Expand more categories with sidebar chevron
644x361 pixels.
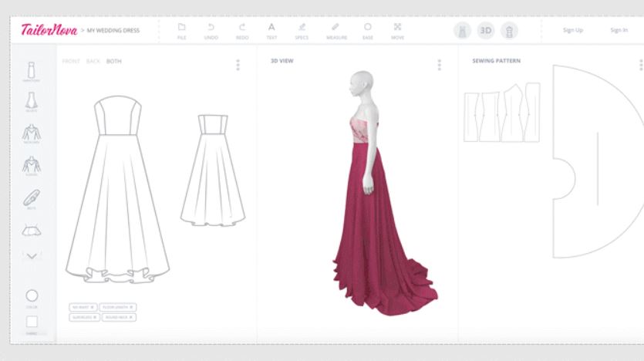pos(32,256)
